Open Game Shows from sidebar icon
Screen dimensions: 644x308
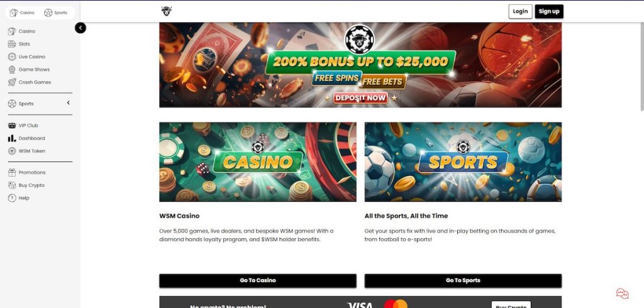click(x=12, y=69)
